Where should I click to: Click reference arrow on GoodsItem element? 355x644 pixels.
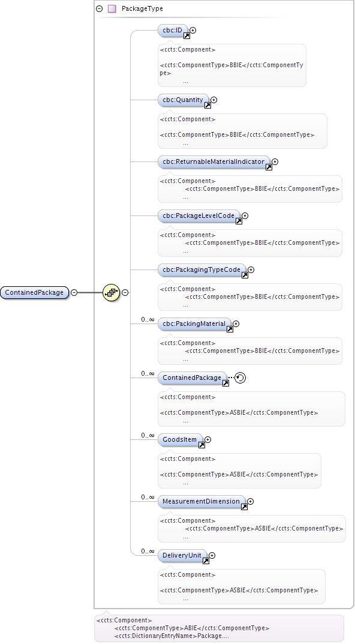(x=201, y=445)
